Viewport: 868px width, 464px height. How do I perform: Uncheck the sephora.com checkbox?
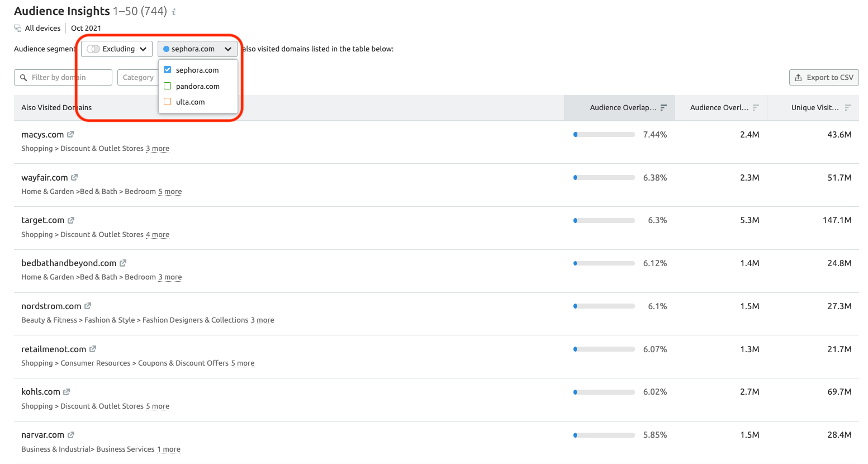167,70
